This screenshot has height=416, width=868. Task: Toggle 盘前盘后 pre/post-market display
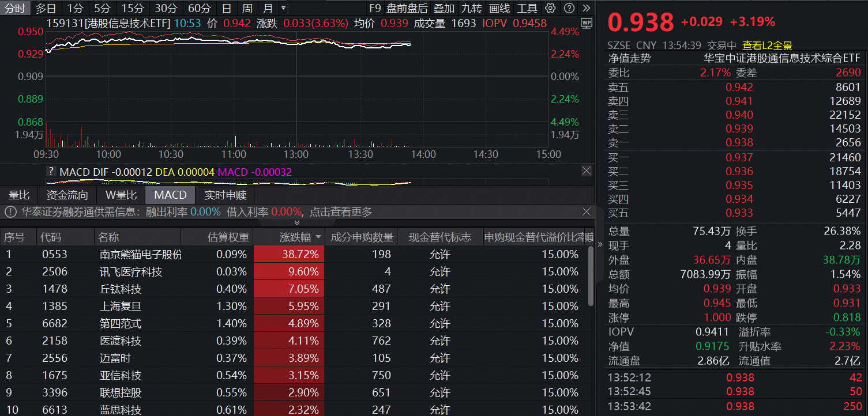(407, 8)
